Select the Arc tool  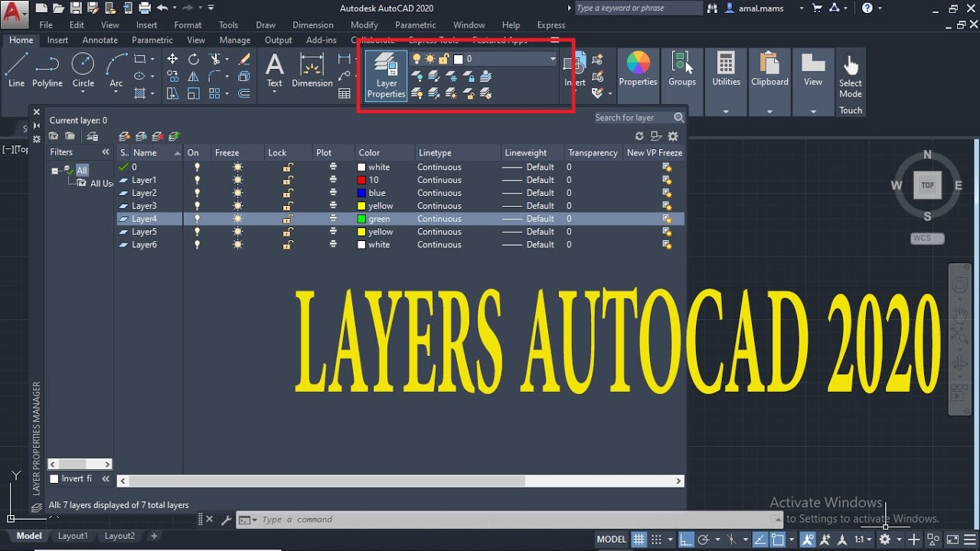[116, 70]
